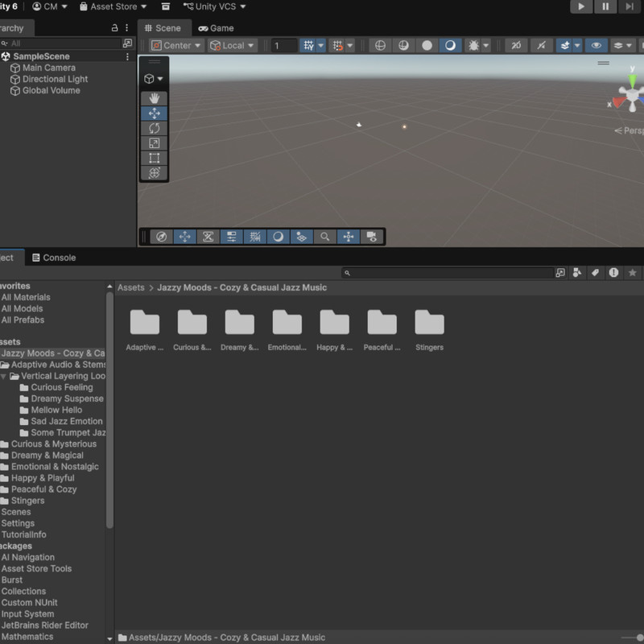Click Assets in the breadcrumb path
Viewport: 644px width, 644px height.
[x=131, y=288]
